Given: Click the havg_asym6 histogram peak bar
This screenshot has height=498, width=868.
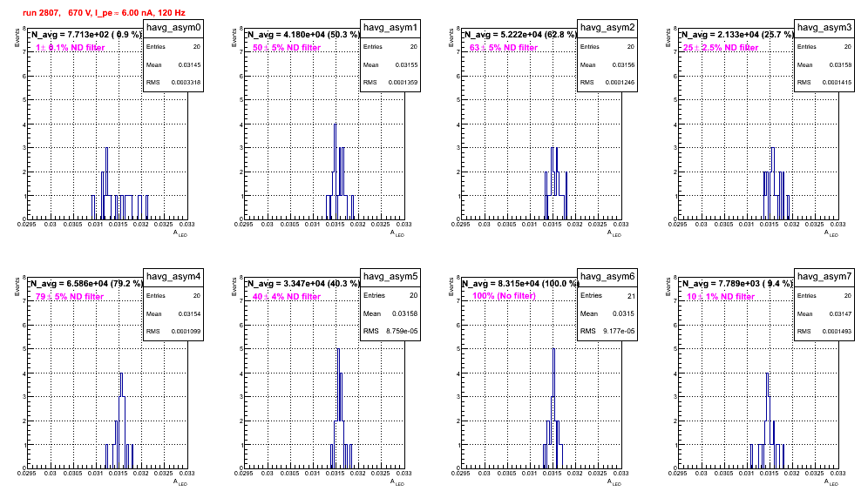Looking at the screenshot, I should pos(553,408).
